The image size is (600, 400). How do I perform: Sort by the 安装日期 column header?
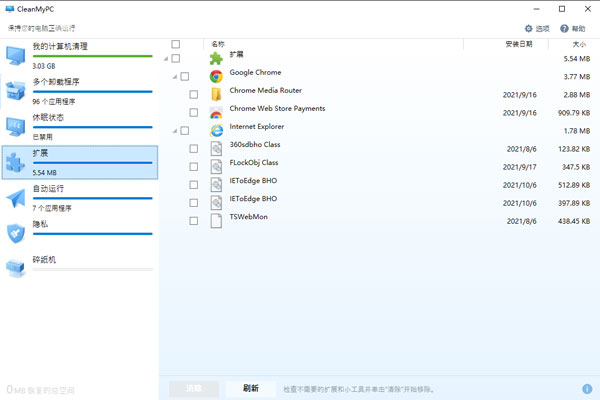518,44
